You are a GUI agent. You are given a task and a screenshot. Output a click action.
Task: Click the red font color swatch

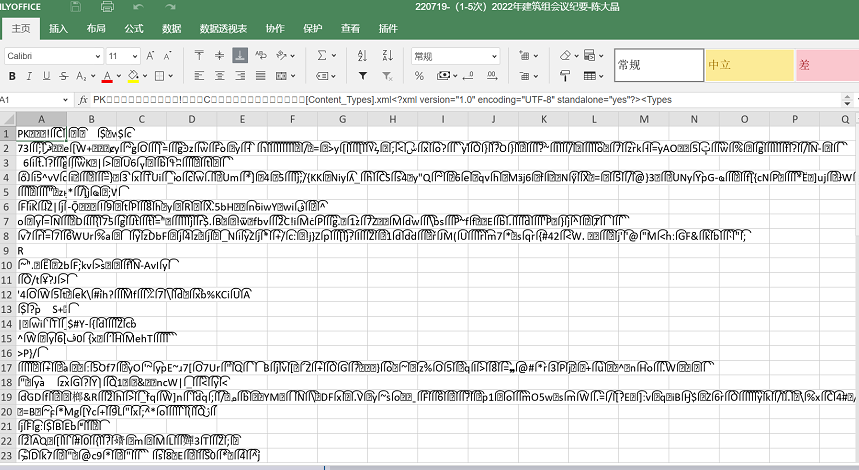[x=107, y=76]
